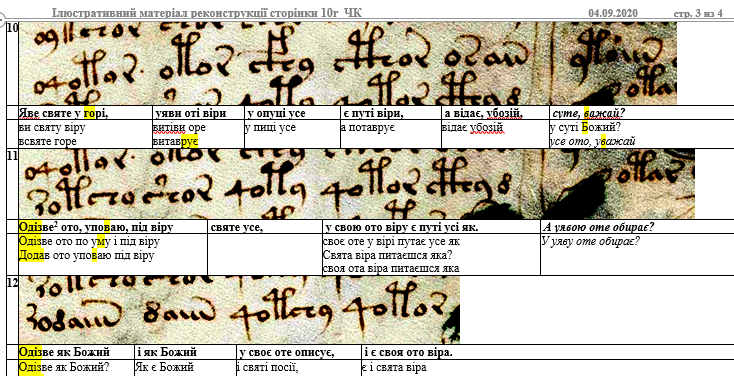Click row number 11 in the table
The height and width of the screenshot is (376, 734).
click(12, 154)
